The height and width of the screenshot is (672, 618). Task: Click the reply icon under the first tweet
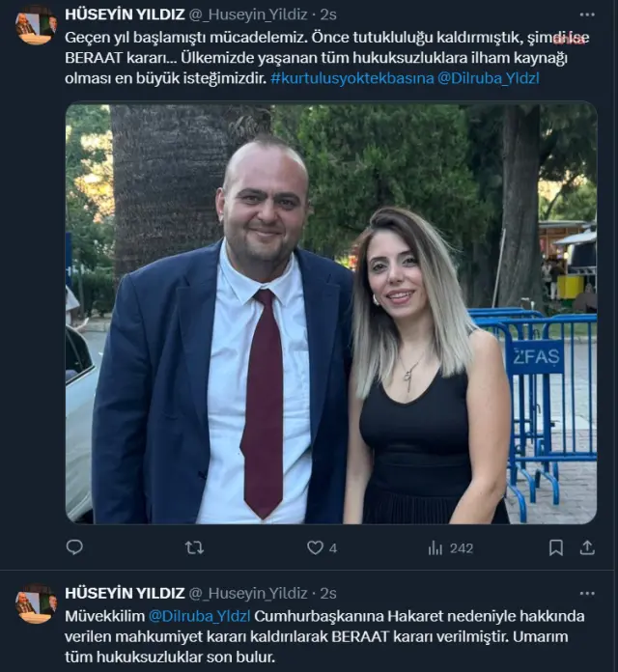tap(74, 547)
